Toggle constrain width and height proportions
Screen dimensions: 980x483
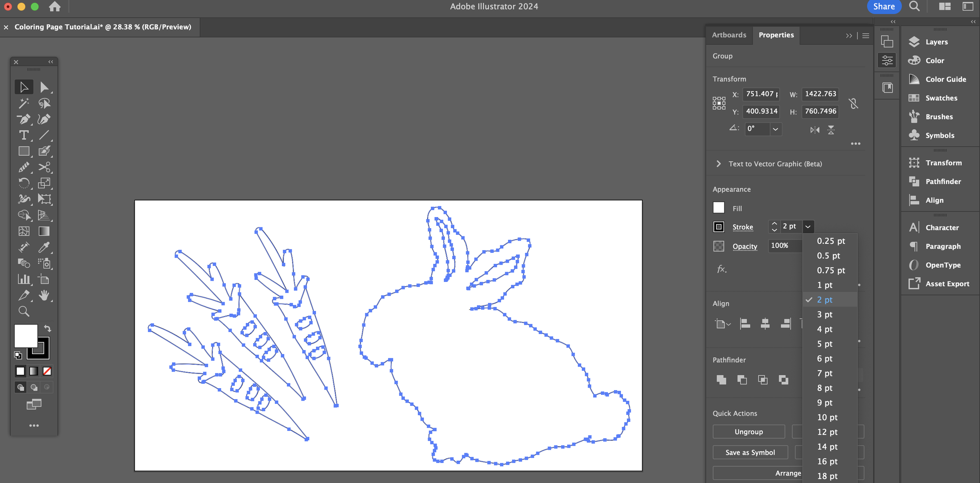pyautogui.click(x=853, y=103)
